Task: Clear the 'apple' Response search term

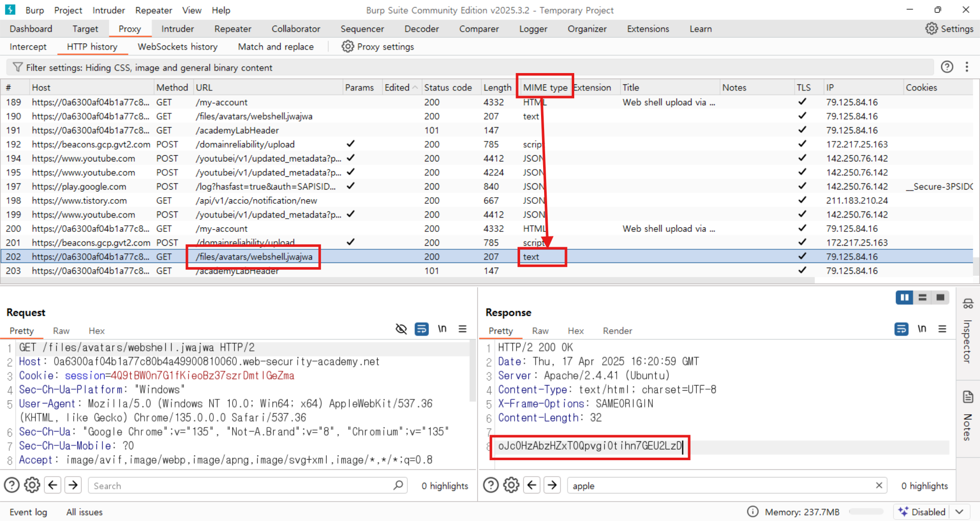Action: pos(879,485)
